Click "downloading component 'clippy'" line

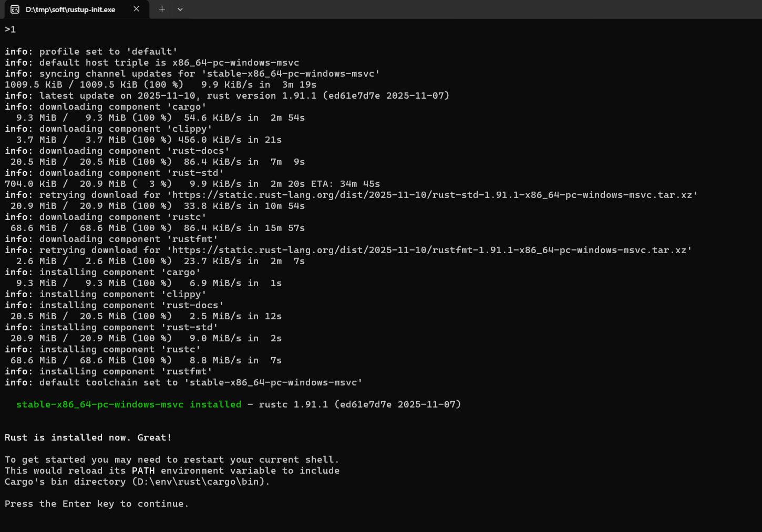pos(109,129)
